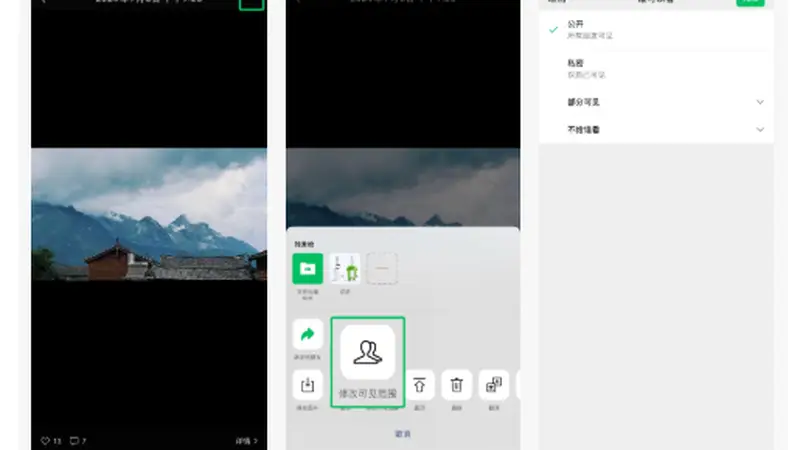
Task: Tap the save image download icon
Action: click(308, 385)
